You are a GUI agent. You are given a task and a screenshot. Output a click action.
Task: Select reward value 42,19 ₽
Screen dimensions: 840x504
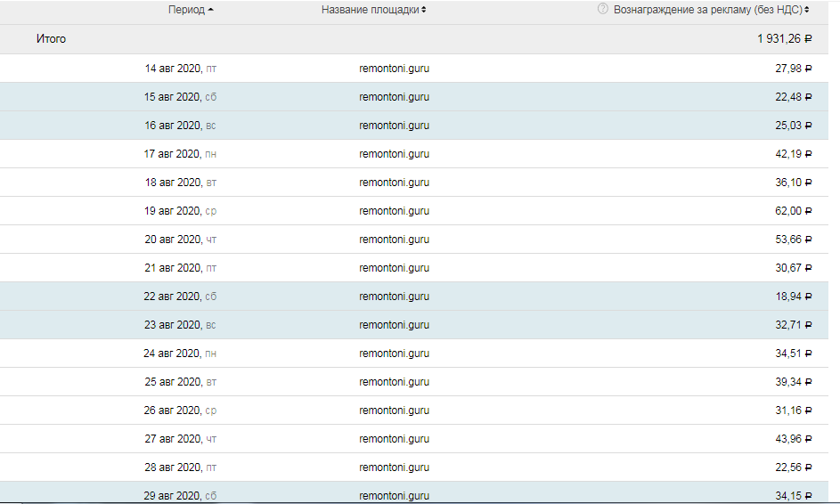click(794, 154)
